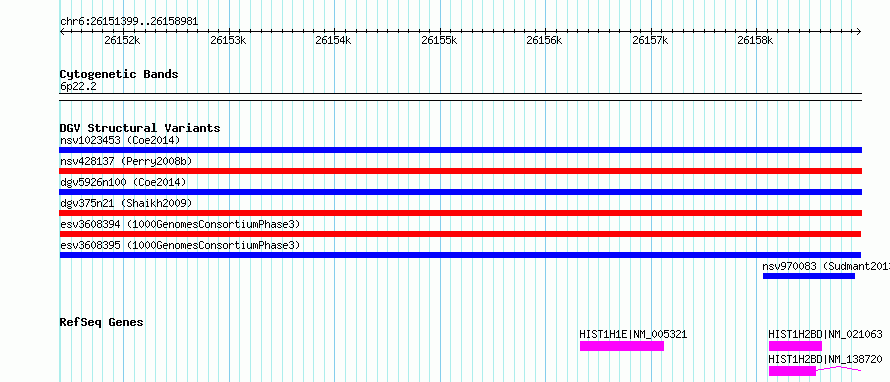Open the dgv375n21 (Shaikh2009) label
Screen dimensions: 890x382
(126, 203)
